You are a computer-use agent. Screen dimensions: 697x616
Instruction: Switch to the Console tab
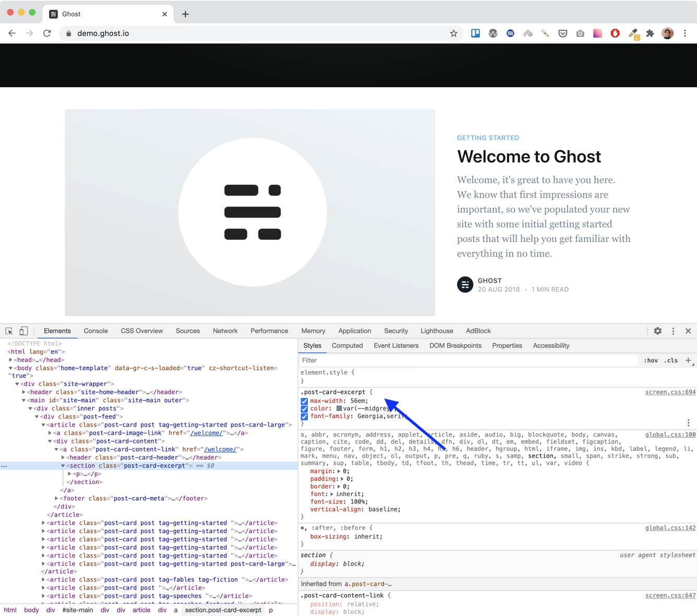[x=96, y=331]
